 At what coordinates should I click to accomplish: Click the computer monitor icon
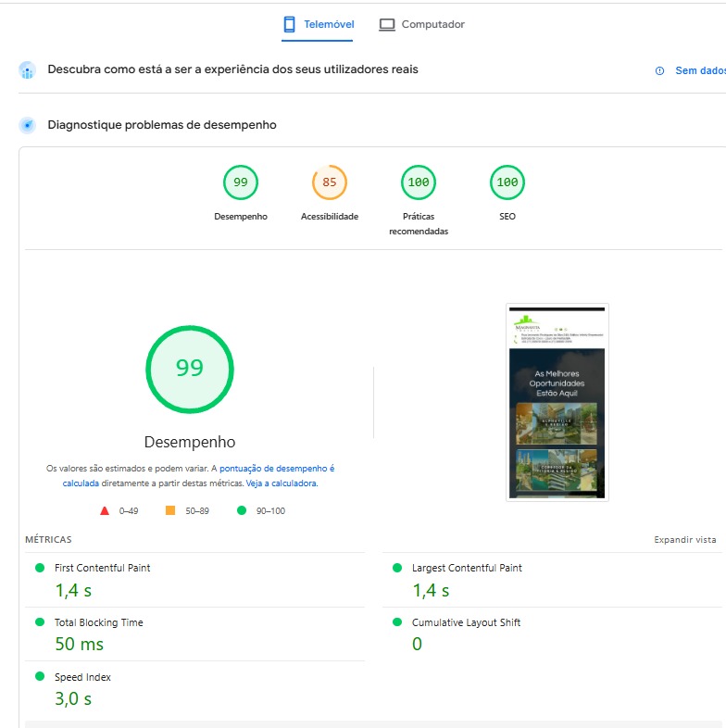point(387,25)
